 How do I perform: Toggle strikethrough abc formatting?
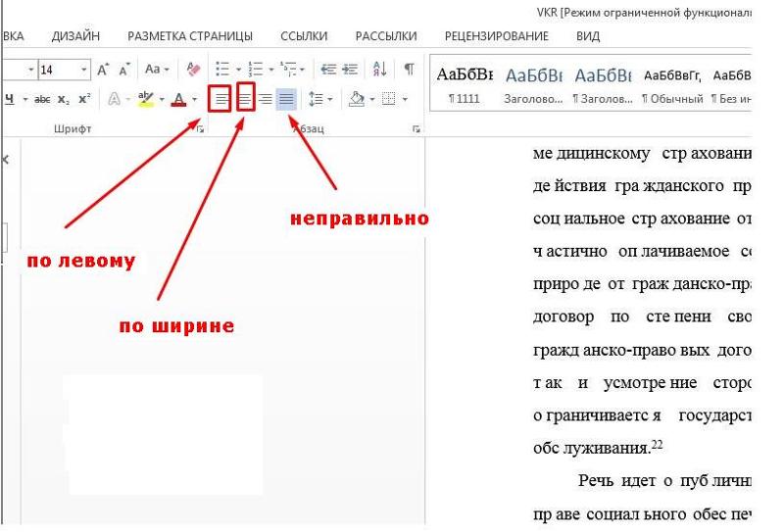[x=42, y=100]
